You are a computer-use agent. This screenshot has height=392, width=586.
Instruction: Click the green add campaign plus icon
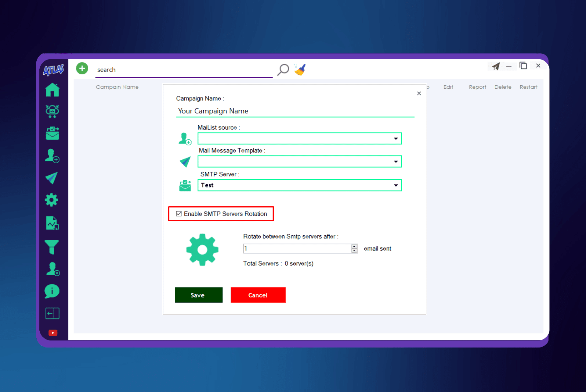pyautogui.click(x=82, y=68)
